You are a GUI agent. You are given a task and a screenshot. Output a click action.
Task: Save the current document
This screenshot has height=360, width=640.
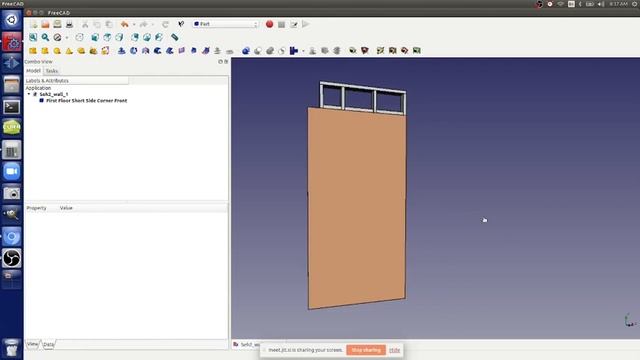[58, 24]
